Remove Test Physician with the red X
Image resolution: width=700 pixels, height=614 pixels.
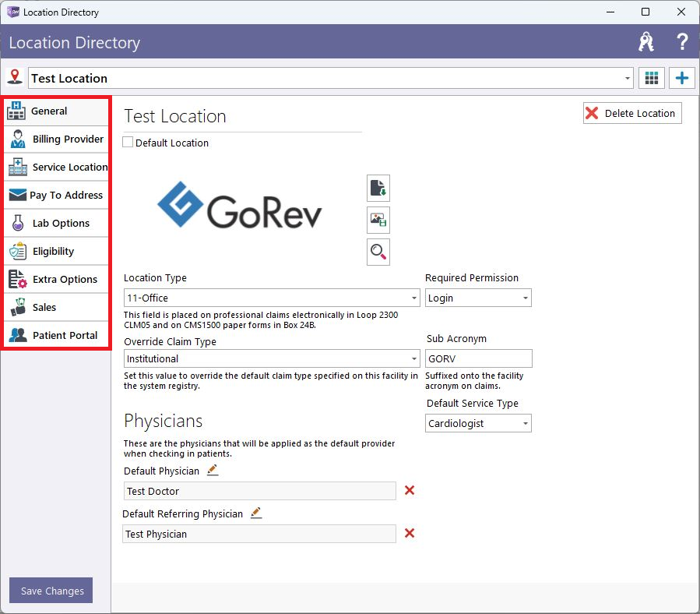[410, 533]
